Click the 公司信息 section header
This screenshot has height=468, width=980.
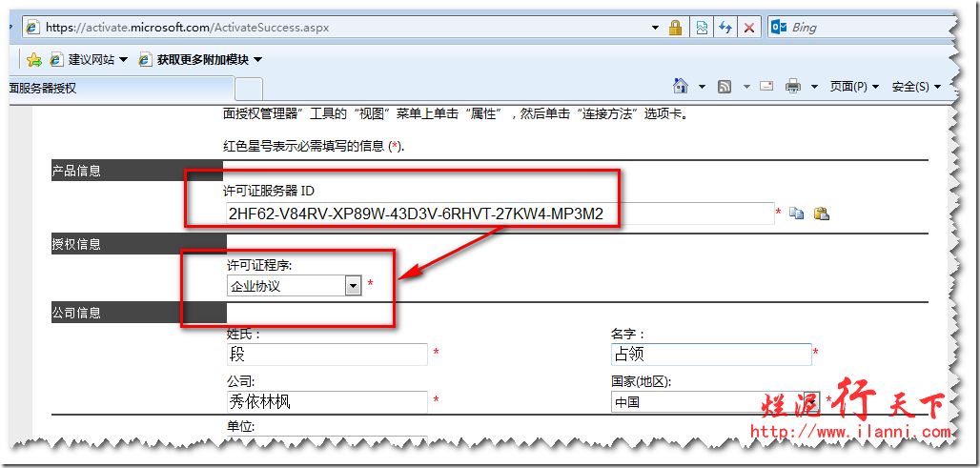[139, 313]
